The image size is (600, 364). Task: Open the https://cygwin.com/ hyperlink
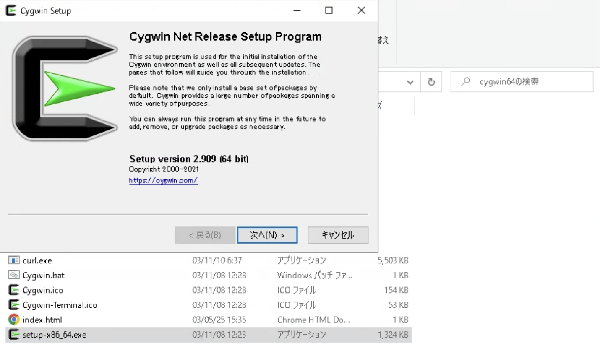[163, 180]
